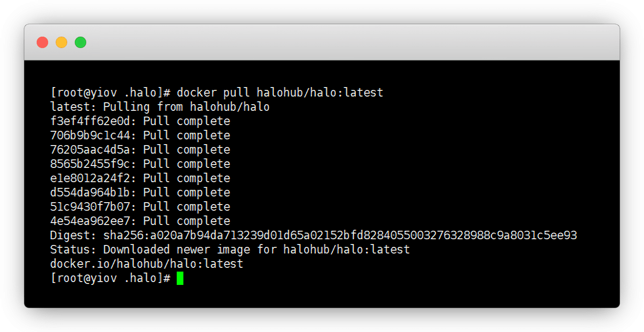
Task: Click the green terminal cursor block
Action: point(180,278)
